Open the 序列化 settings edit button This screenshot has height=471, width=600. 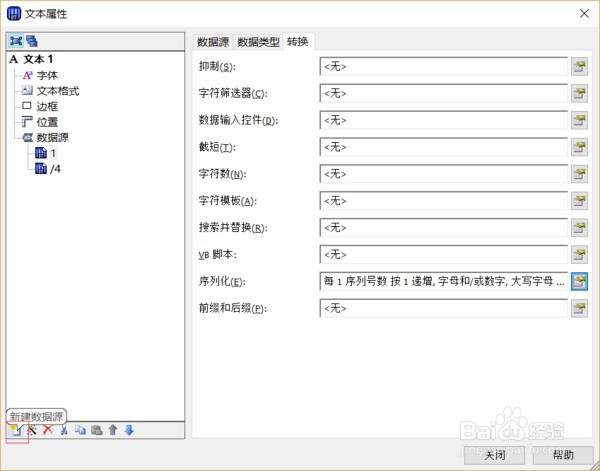[x=579, y=282]
